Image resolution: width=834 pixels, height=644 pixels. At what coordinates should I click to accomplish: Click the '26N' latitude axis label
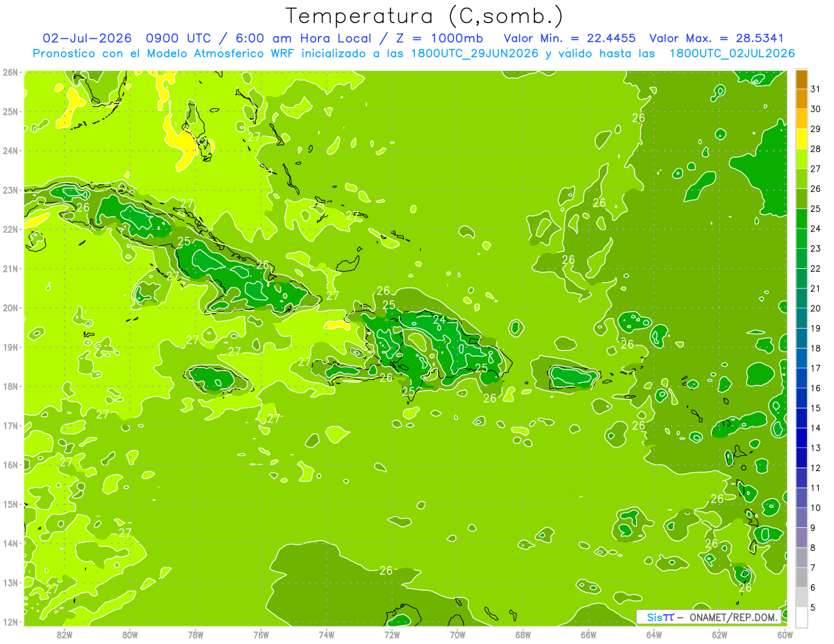click(10, 72)
